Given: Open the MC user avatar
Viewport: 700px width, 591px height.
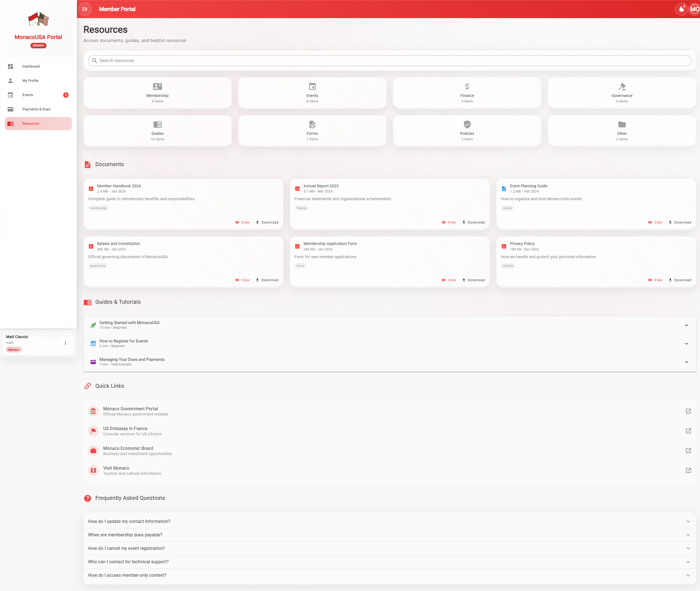Looking at the screenshot, I should click(694, 9).
